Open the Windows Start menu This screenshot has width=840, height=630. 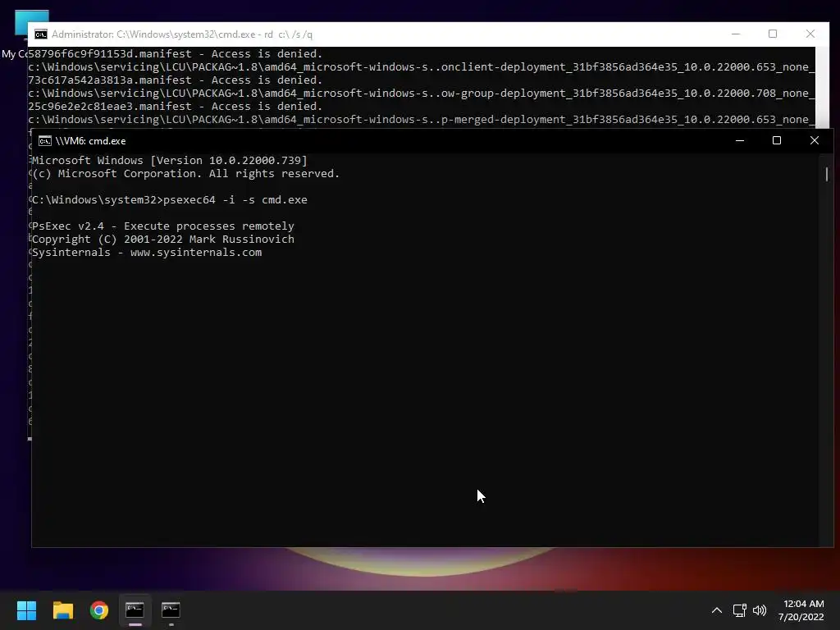pyautogui.click(x=26, y=610)
